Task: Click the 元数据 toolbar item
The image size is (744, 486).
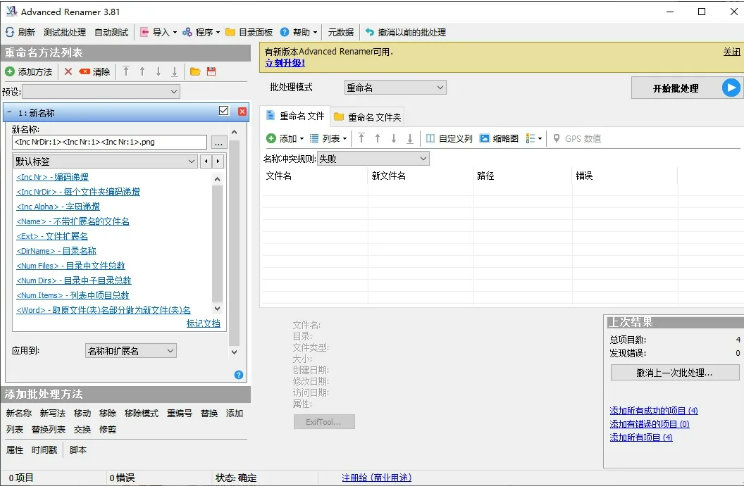Action: point(341,32)
